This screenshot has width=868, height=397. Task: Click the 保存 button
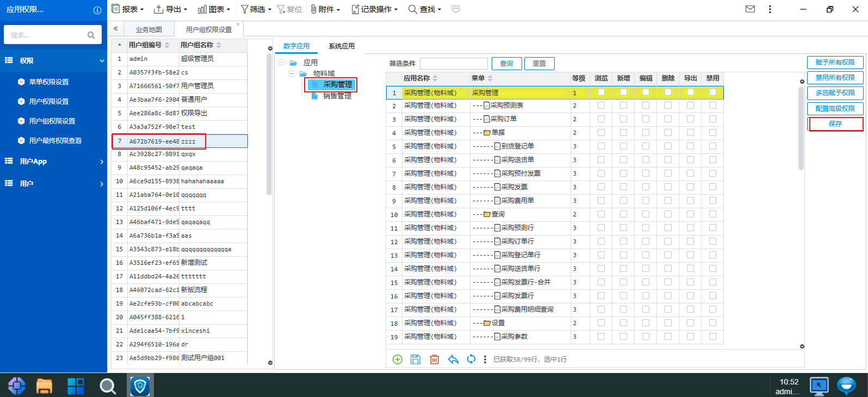point(835,124)
